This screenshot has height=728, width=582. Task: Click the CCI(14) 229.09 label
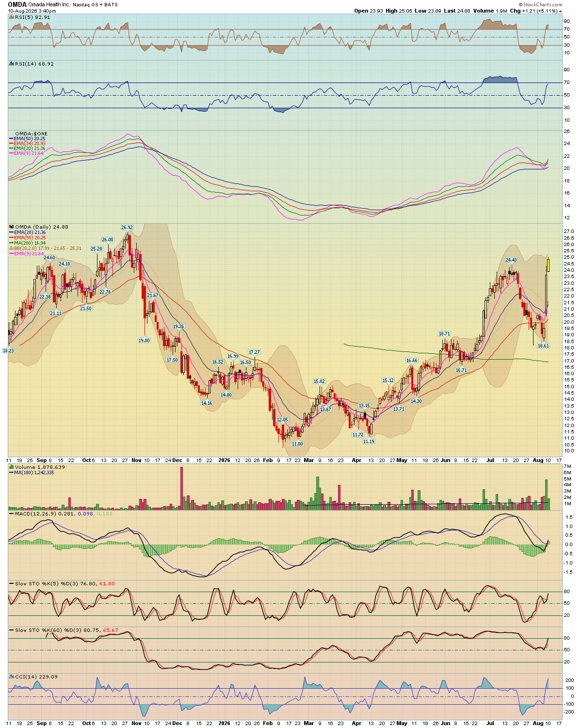point(36,677)
